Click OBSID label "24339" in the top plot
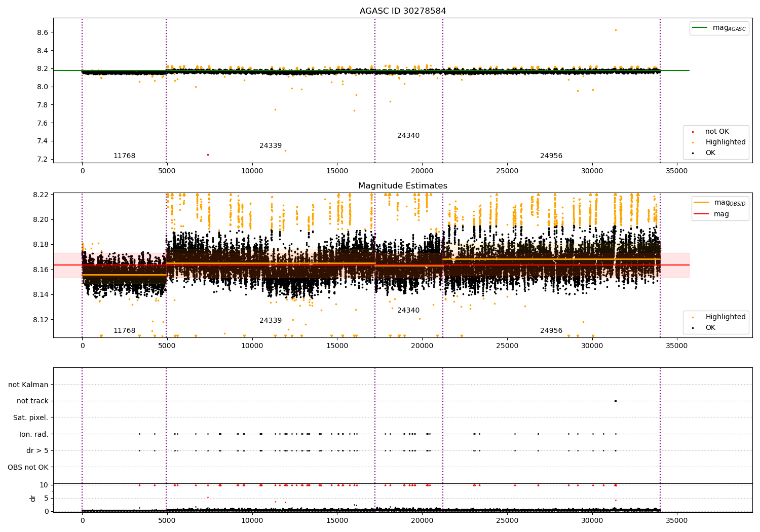The height and width of the screenshot is (532, 760). coord(271,146)
